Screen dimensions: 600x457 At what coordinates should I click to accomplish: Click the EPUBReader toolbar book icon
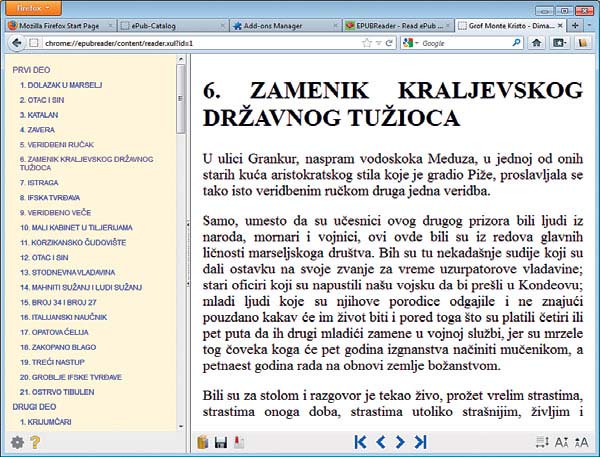tap(583, 43)
